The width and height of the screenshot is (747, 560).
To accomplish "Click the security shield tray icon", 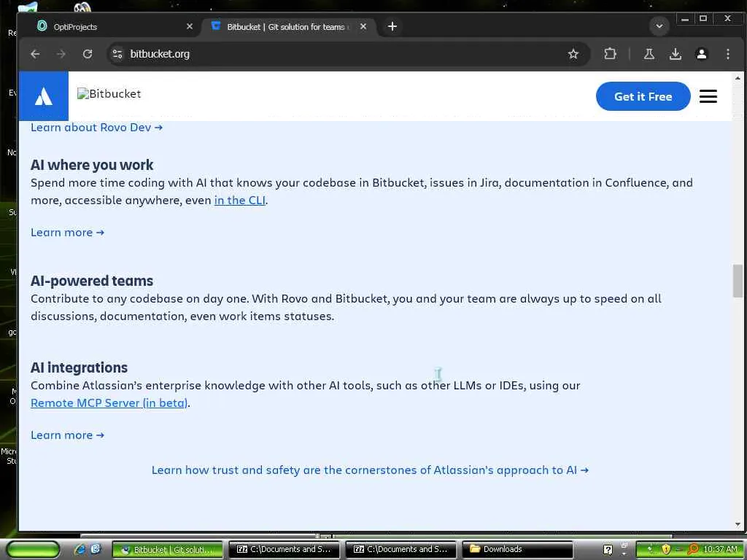I will 665,550.
